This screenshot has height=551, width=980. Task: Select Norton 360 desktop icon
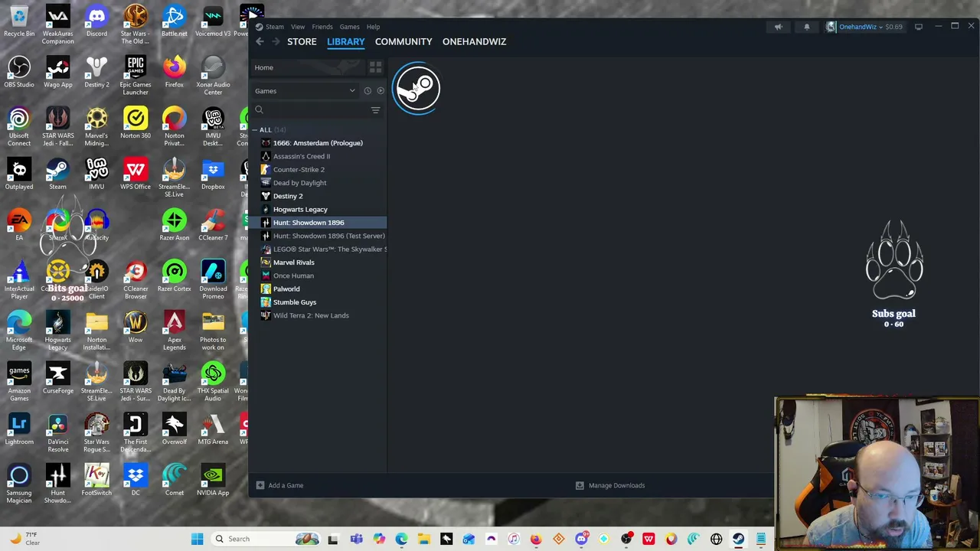136,122
